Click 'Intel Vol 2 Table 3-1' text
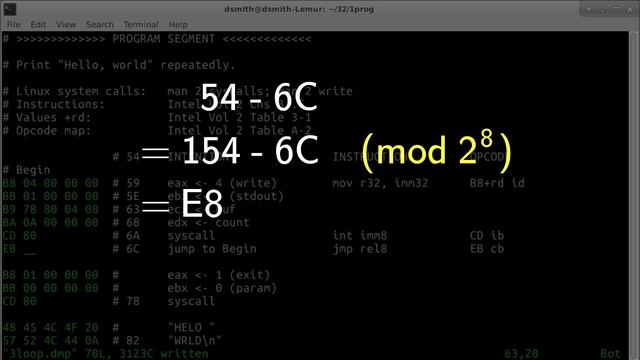The width and height of the screenshot is (640, 360). [239, 118]
